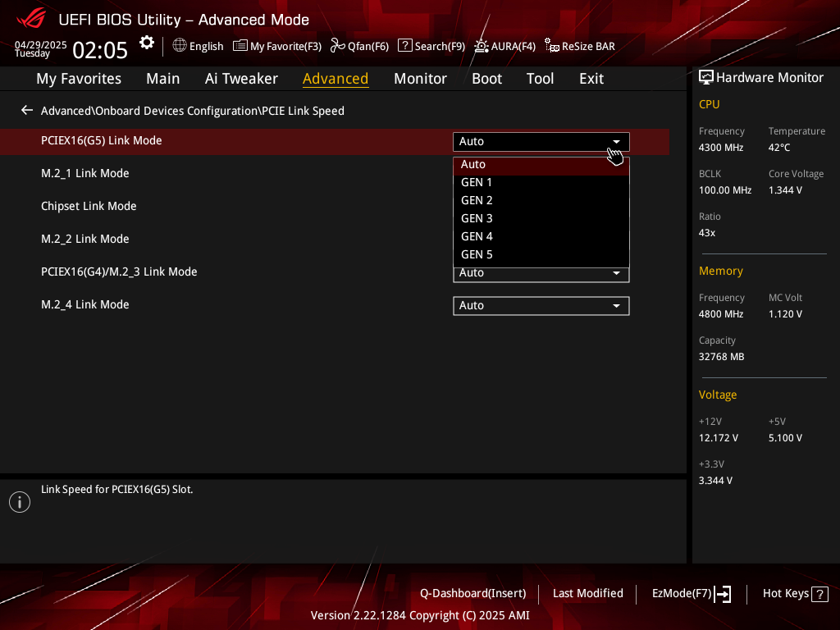Select the M.2_2 Link Mode row
The image size is (840, 630).
click(x=84, y=239)
